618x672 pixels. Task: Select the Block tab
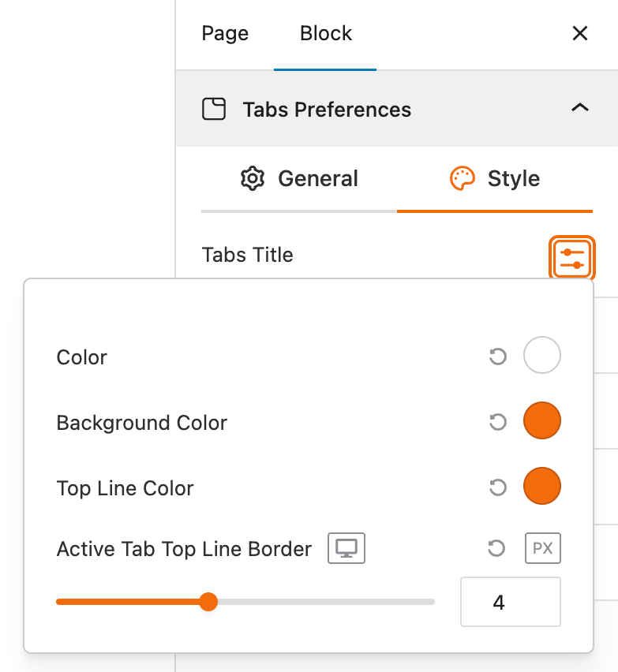pyautogui.click(x=326, y=34)
